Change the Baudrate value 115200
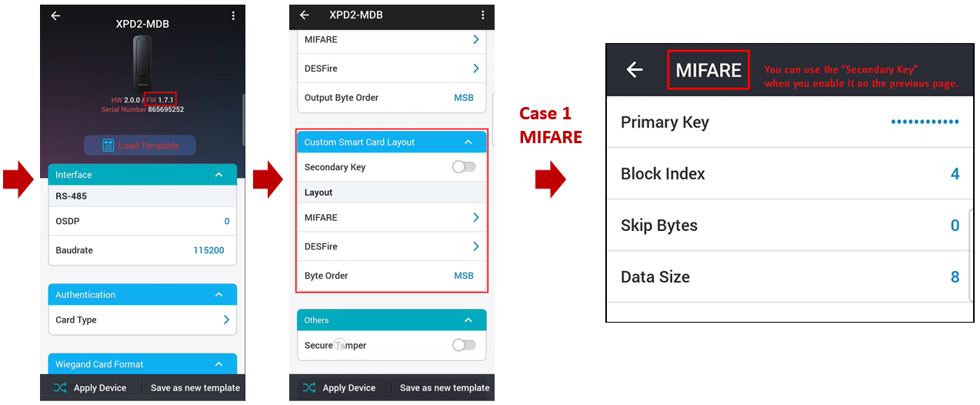The image size is (980, 405). click(x=208, y=250)
